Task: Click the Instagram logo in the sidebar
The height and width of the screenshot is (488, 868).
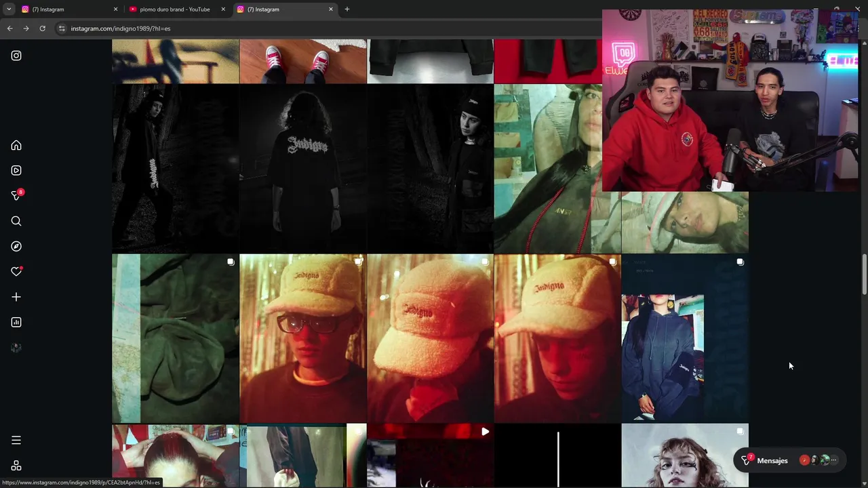Action: [16, 56]
